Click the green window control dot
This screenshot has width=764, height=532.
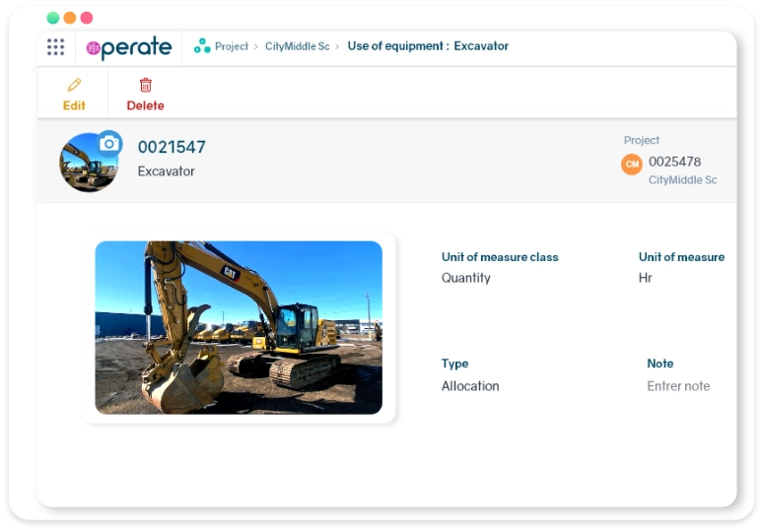pyautogui.click(x=53, y=18)
